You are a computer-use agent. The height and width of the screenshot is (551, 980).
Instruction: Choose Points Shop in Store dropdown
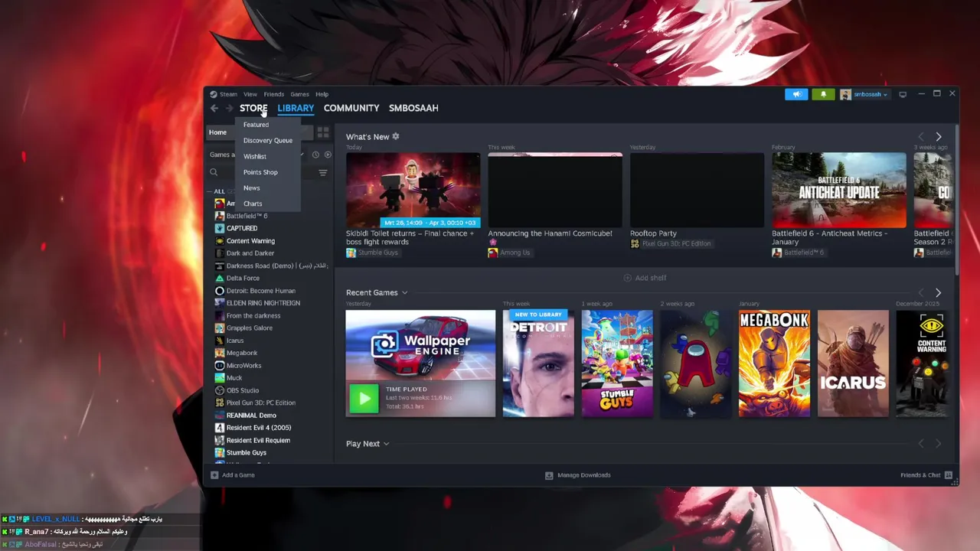[260, 172]
